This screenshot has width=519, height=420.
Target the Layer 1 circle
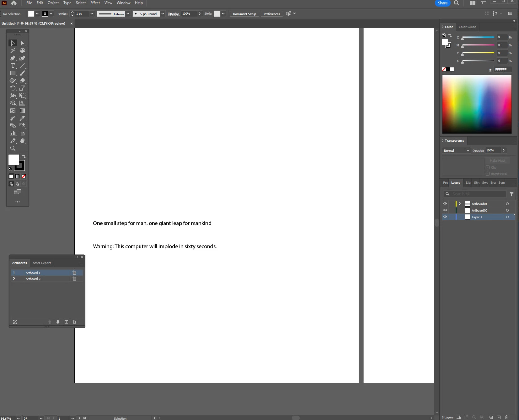point(507,217)
